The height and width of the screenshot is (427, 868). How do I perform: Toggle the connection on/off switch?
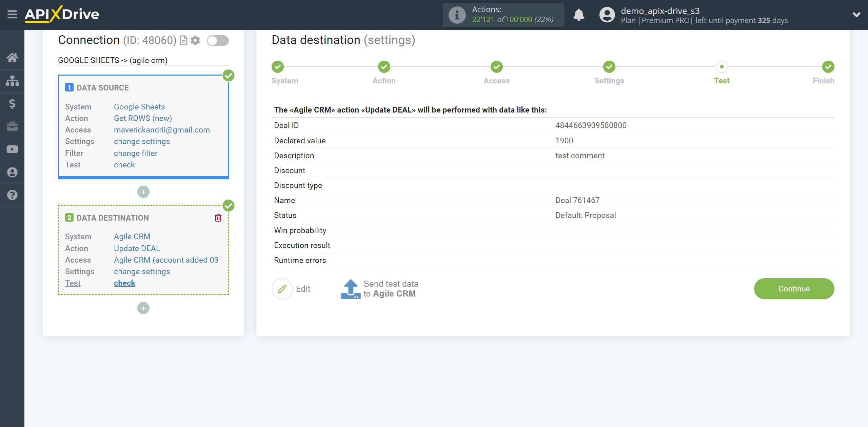(x=218, y=41)
